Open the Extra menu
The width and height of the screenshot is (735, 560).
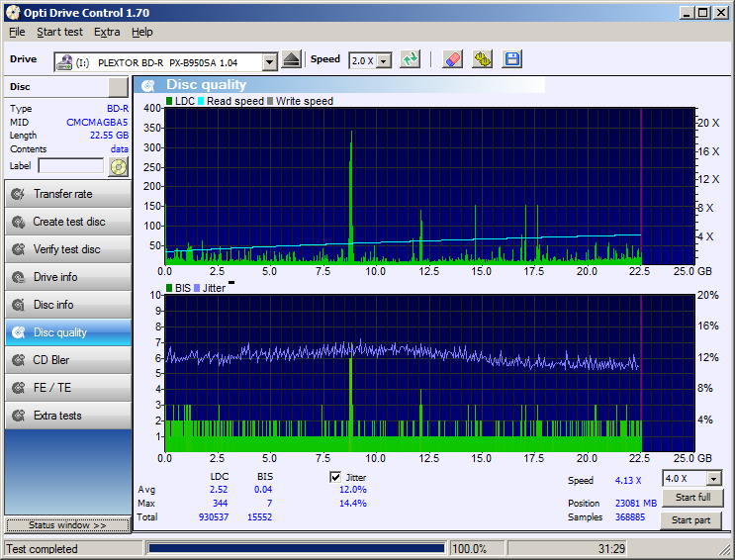pos(107,32)
